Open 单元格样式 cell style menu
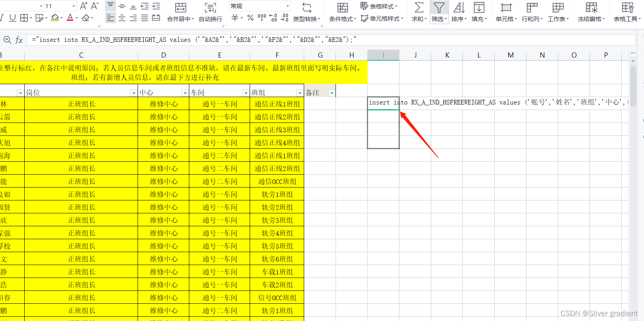This screenshot has height=321, width=644. [382, 18]
